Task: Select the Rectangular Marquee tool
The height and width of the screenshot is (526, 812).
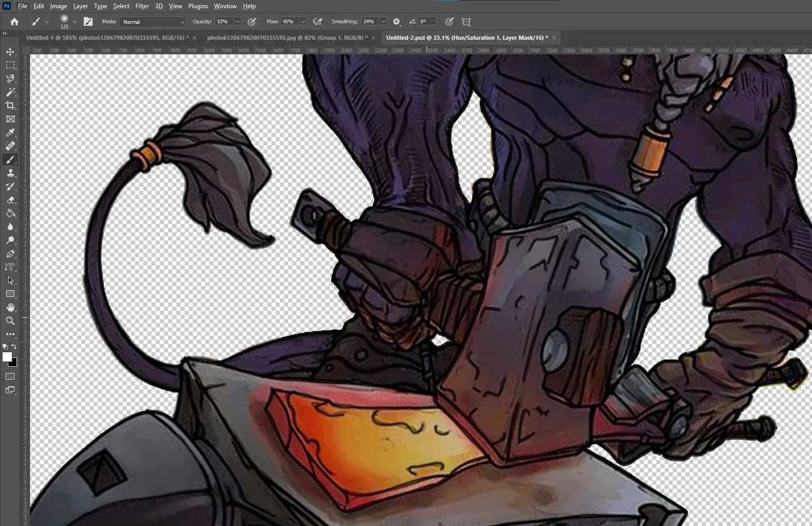Action: point(10,65)
